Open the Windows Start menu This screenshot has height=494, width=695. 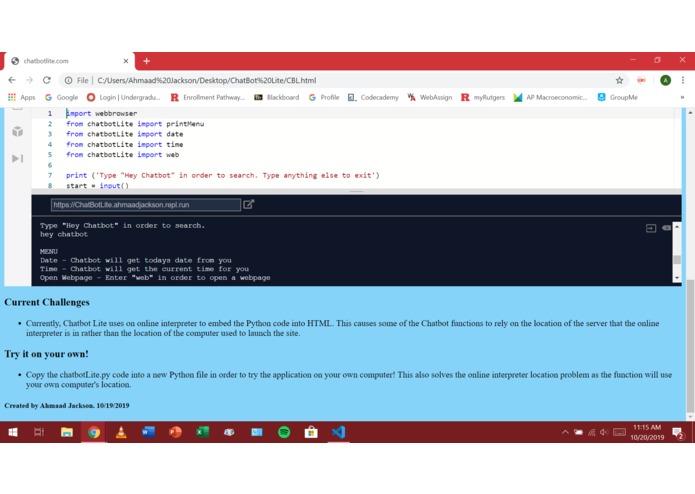pyautogui.click(x=13, y=432)
